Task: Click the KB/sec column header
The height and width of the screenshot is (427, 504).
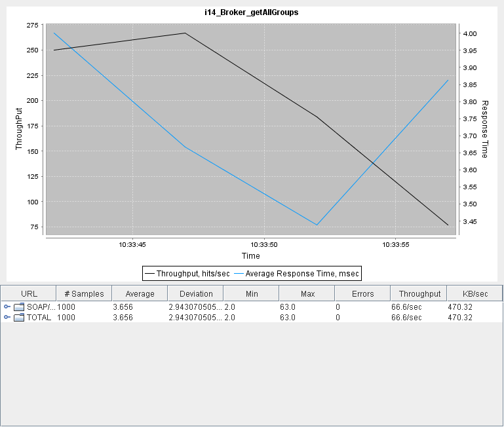Action: (475, 293)
